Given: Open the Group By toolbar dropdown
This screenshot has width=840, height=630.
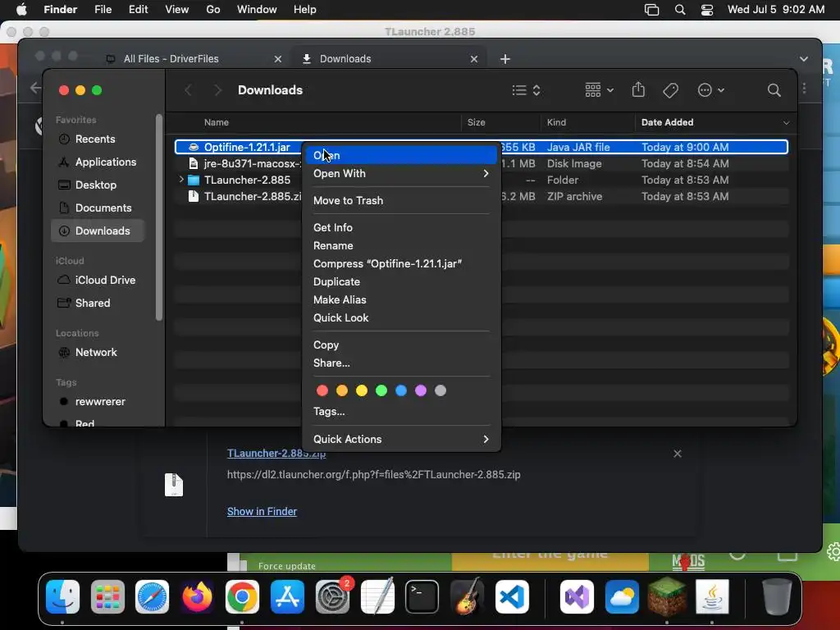Looking at the screenshot, I should tap(599, 90).
